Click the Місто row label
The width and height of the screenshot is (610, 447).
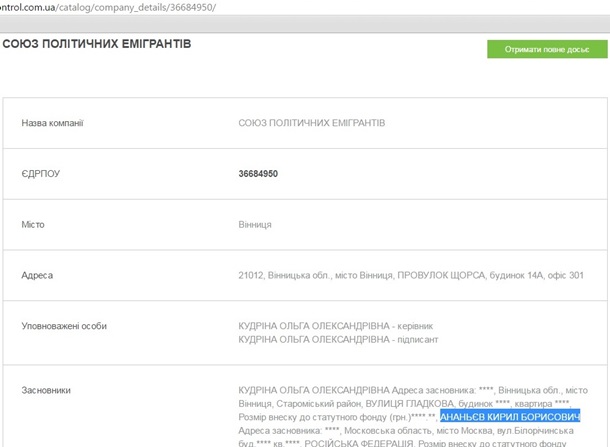pyautogui.click(x=33, y=225)
